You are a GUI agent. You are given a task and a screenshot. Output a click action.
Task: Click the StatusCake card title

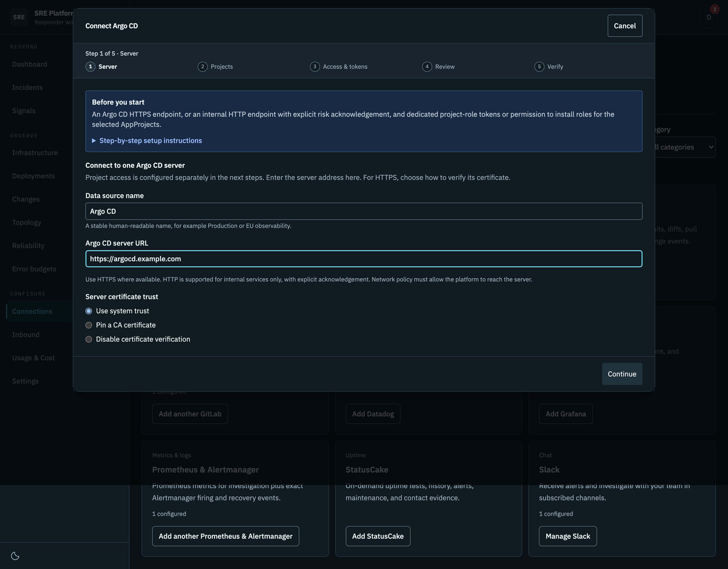pos(367,470)
